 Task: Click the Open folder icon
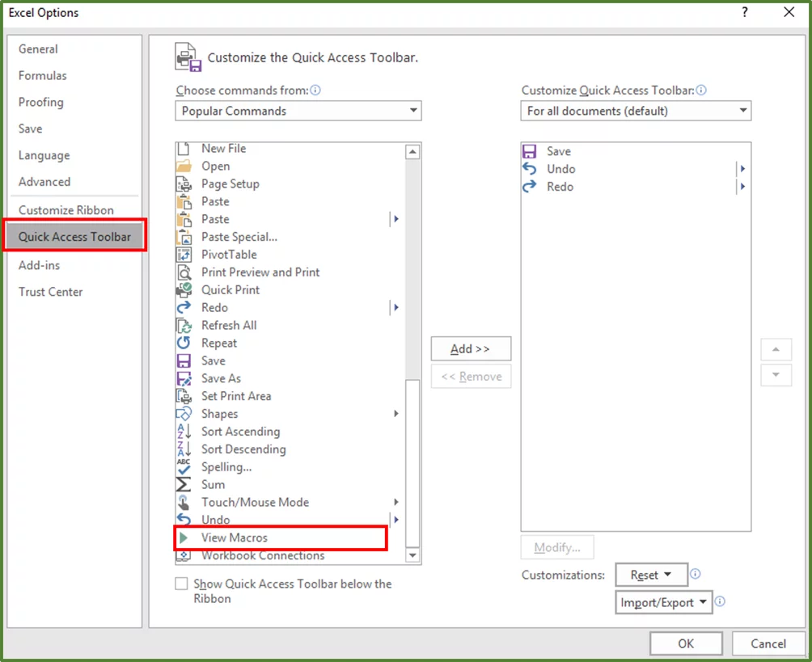pos(184,166)
